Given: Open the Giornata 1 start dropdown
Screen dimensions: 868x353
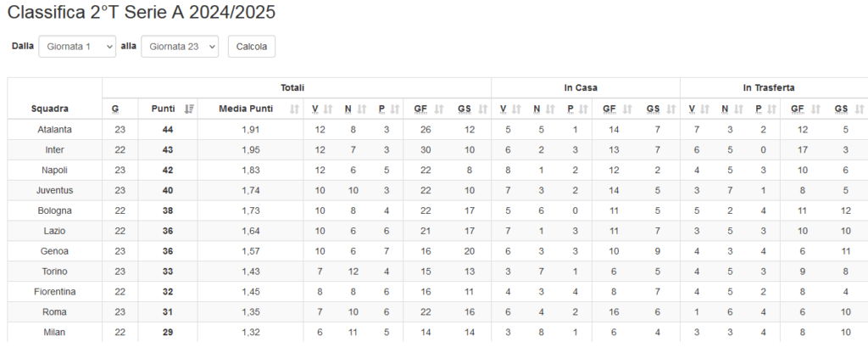Looking at the screenshot, I should [77, 47].
